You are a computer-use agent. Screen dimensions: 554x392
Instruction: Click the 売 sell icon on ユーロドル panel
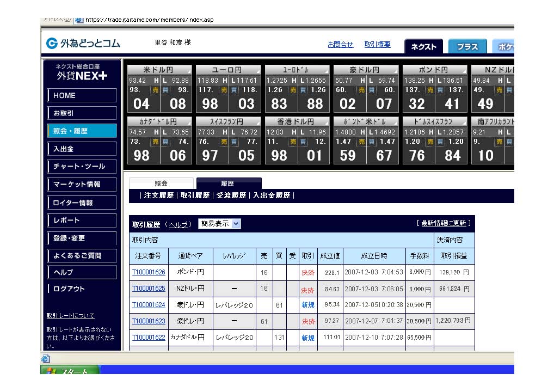(293, 90)
